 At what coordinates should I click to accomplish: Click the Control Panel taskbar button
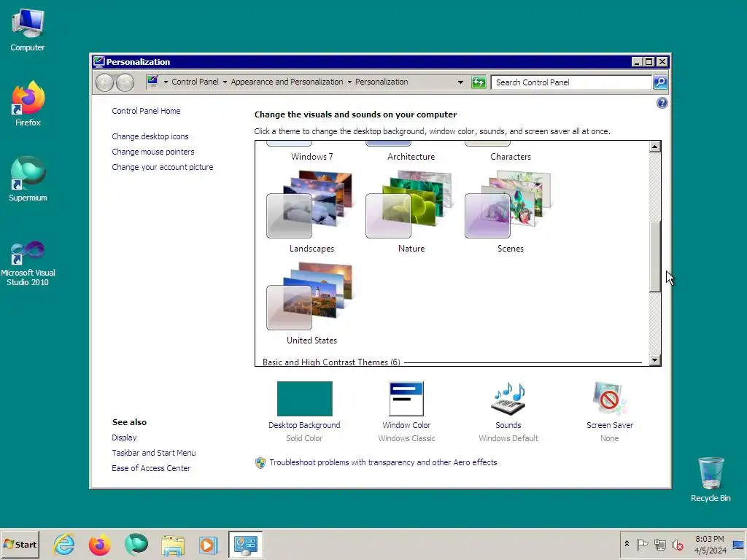point(245,544)
